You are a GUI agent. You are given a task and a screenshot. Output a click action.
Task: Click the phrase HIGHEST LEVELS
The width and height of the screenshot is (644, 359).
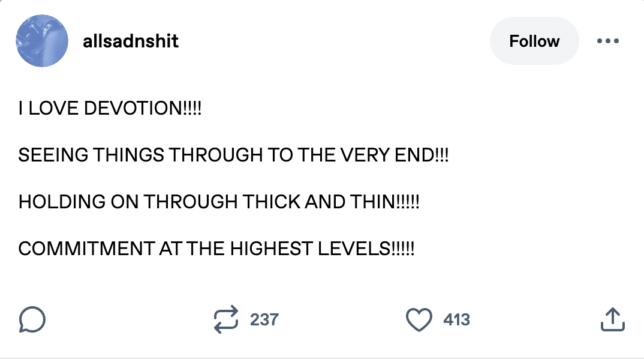tap(309, 248)
